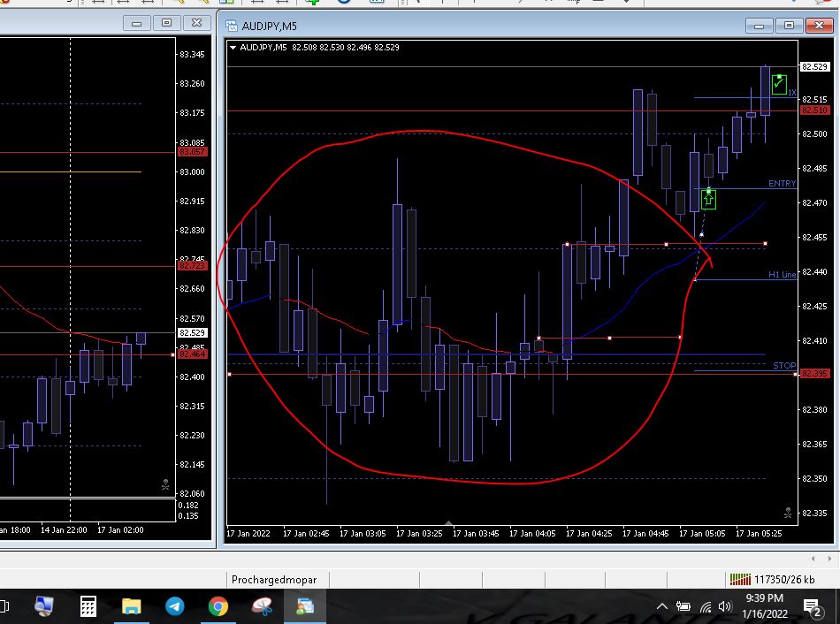The image size is (840, 624).
Task: Open This PC from the taskbar
Action: pyautogui.click(x=44, y=606)
